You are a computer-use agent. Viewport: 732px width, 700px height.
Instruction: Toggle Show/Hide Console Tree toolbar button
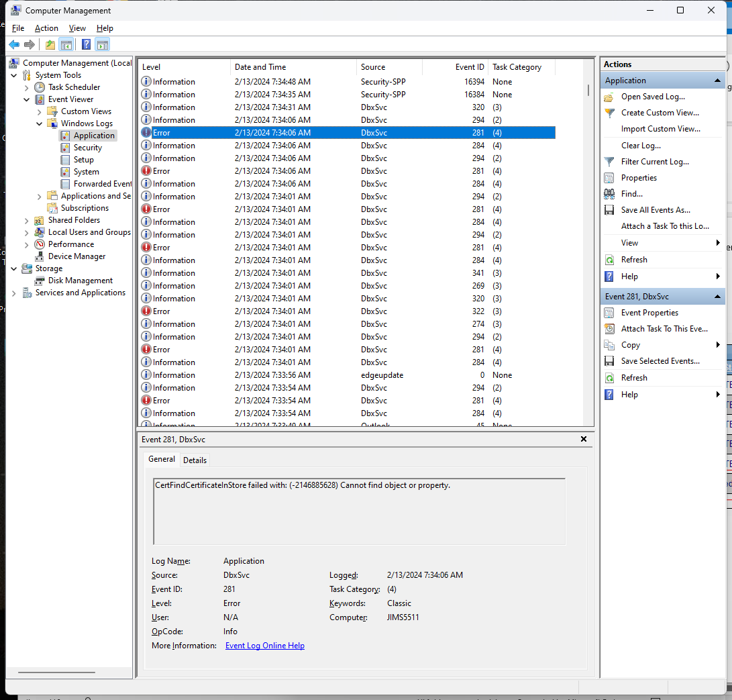[x=66, y=45]
